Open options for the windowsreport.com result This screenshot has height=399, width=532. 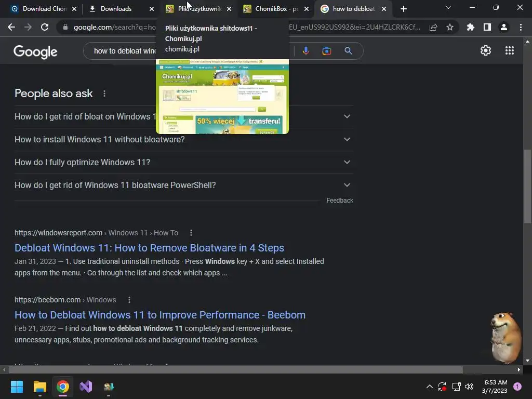coord(191,233)
